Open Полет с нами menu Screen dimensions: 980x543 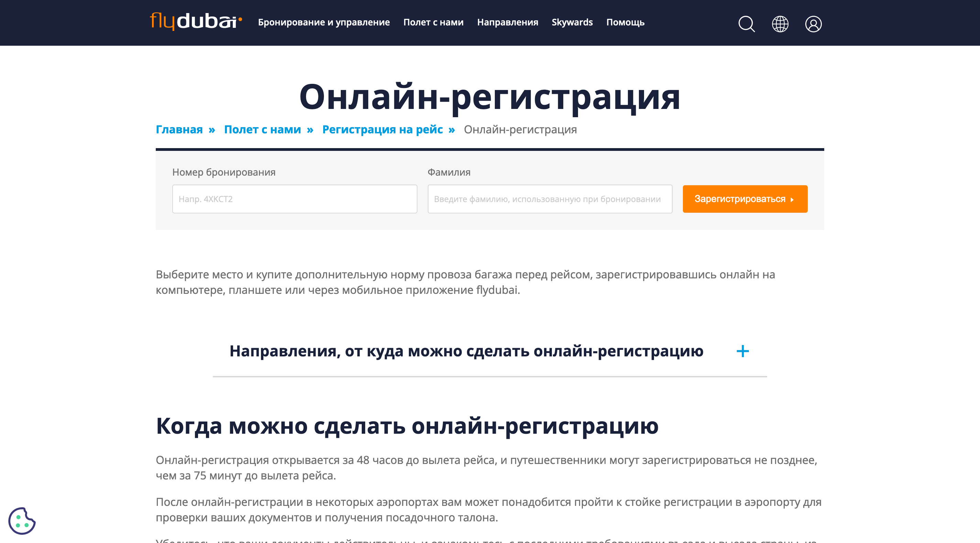pyautogui.click(x=433, y=22)
